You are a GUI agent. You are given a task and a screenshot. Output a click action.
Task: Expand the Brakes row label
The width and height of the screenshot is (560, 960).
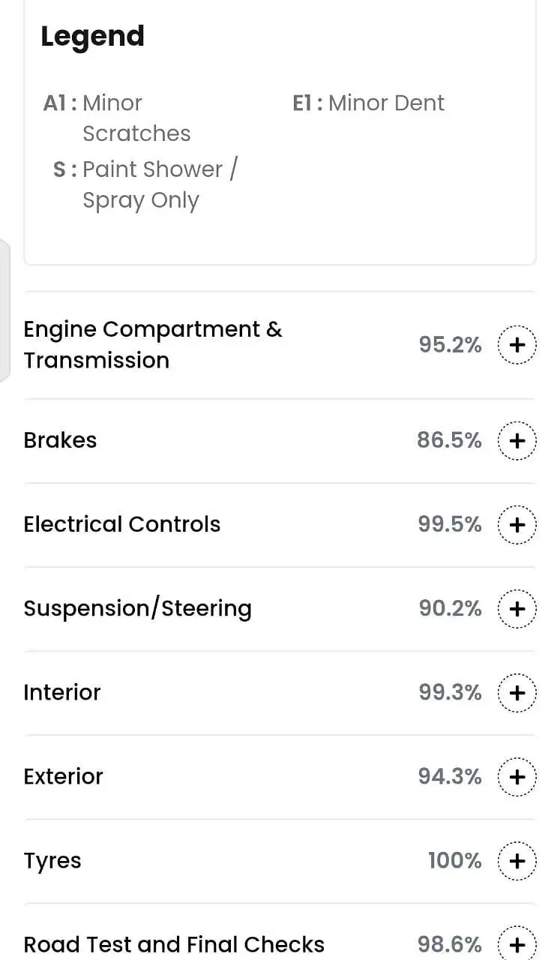(60, 440)
